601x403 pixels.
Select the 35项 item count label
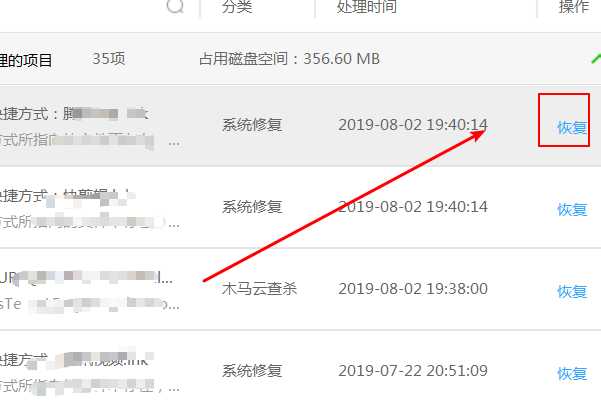click(108, 59)
